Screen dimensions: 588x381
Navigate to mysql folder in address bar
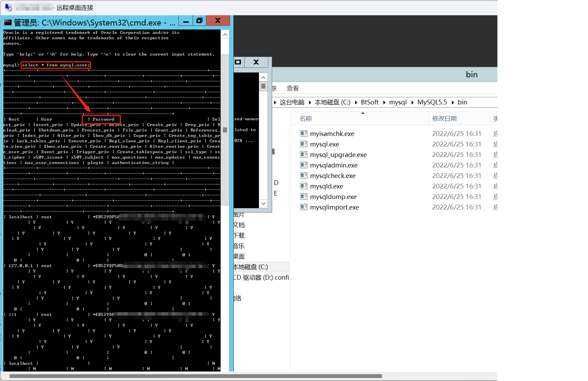click(398, 102)
